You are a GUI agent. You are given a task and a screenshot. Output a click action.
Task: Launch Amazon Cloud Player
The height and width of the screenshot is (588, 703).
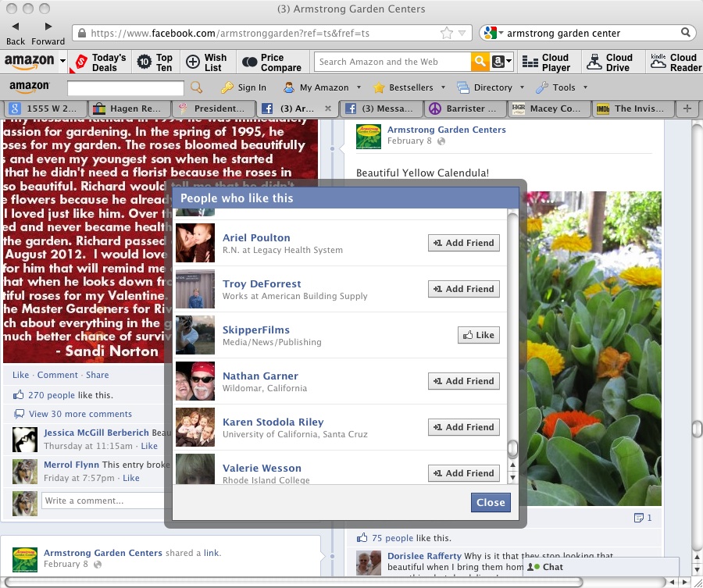point(547,62)
